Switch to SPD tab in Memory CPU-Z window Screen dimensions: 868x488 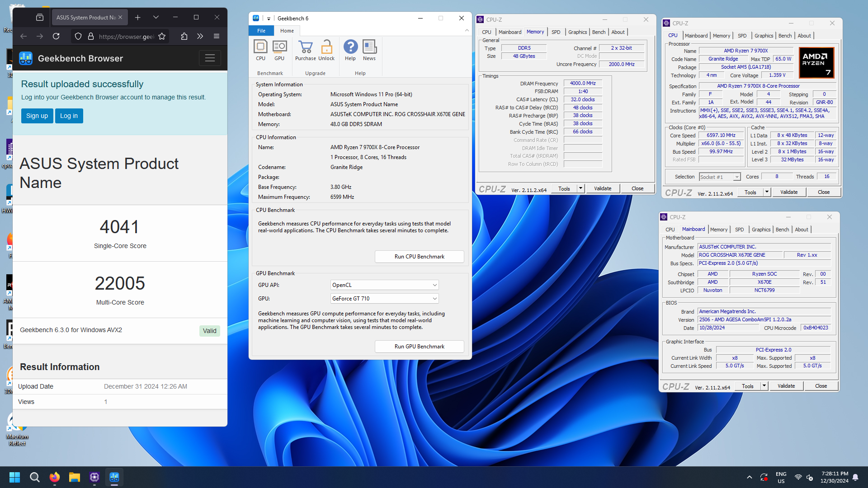pos(556,32)
